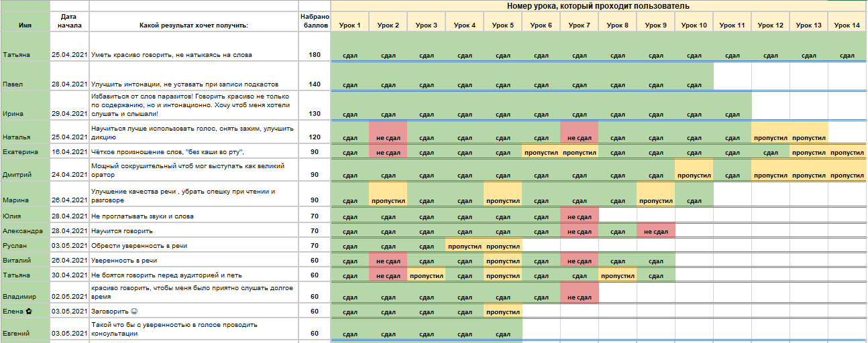The width and height of the screenshot is (868, 343).
Task: Click the flower emoji next to Елена
Action: click(28, 312)
